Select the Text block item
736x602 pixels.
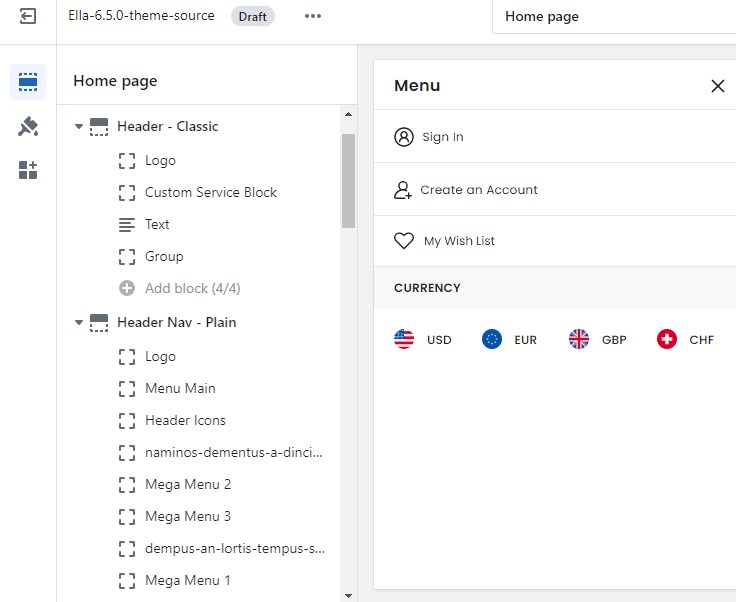tap(157, 224)
